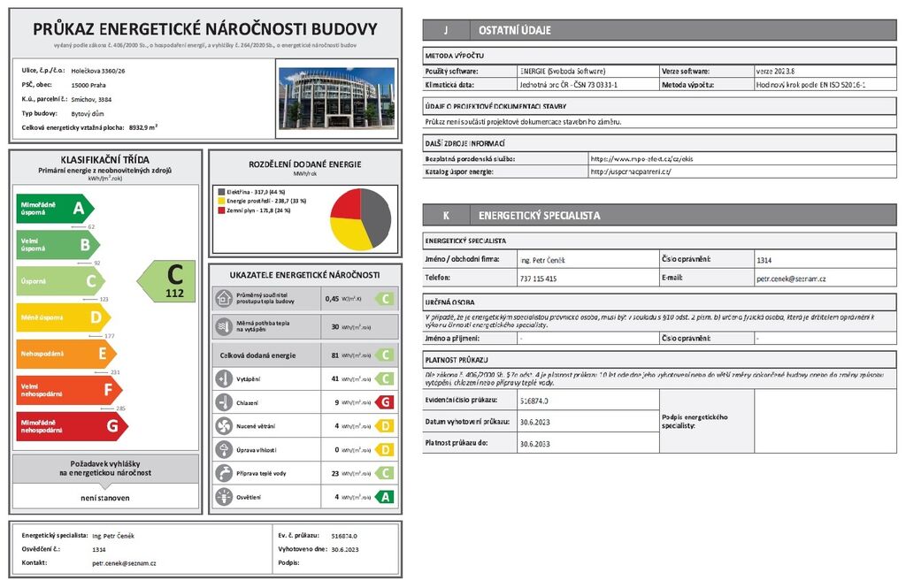Screen dimensions: 906x588
Task: Click the red G badge in Chlazení row
Action: coord(384,402)
